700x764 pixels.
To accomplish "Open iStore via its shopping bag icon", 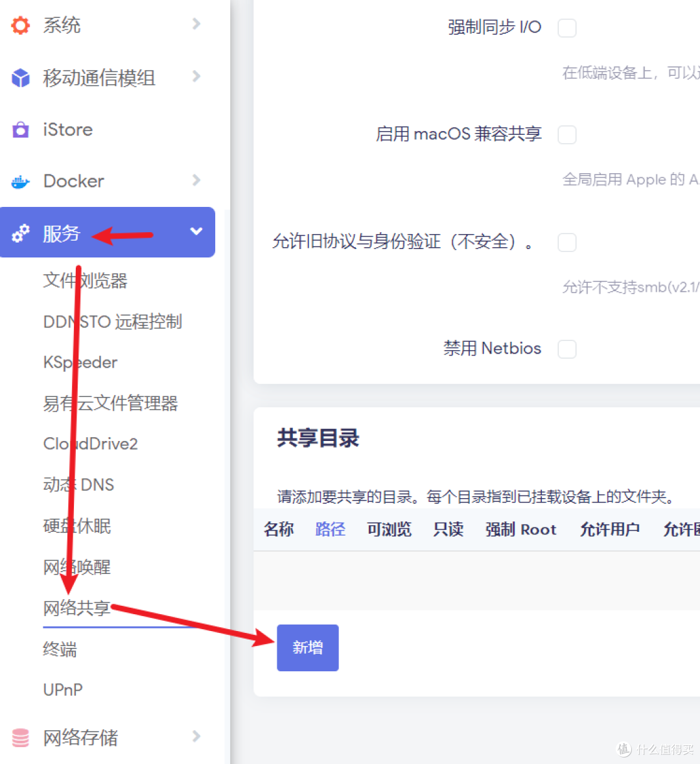I will click(19, 130).
